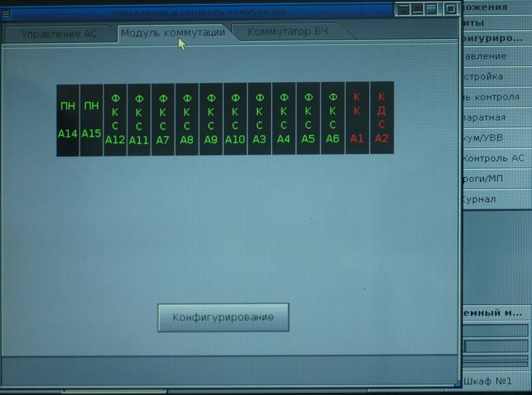
Task: Select the ФКС A8 module cell
Action: 187,119
